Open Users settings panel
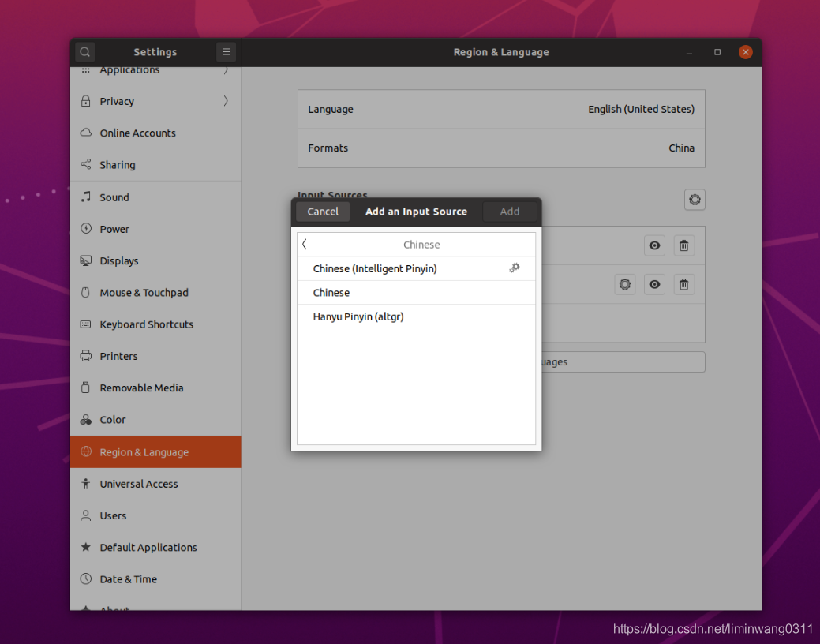 point(155,515)
